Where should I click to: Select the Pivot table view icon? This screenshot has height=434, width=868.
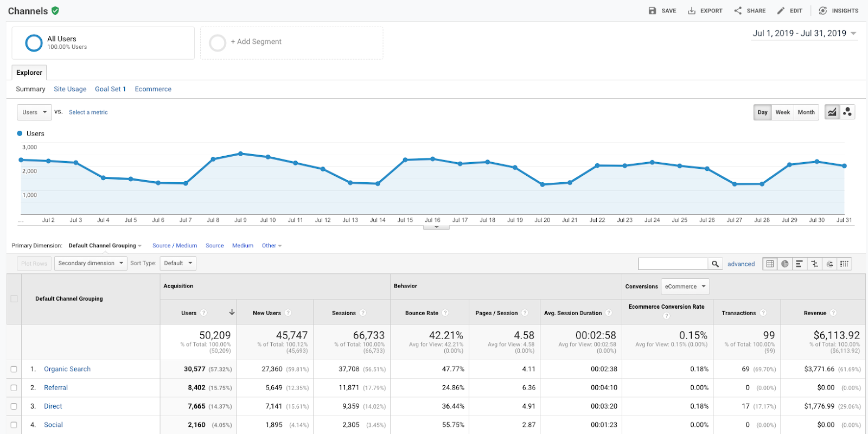(x=844, y=264)
